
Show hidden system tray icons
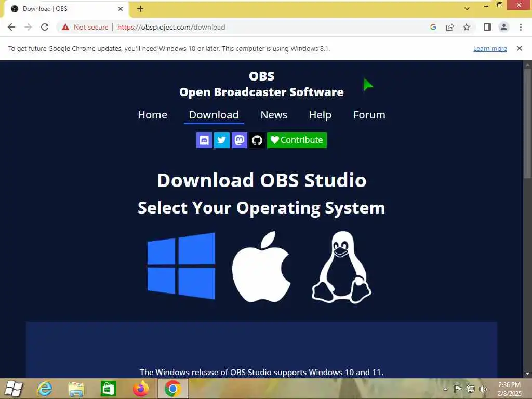coord(445,389)
